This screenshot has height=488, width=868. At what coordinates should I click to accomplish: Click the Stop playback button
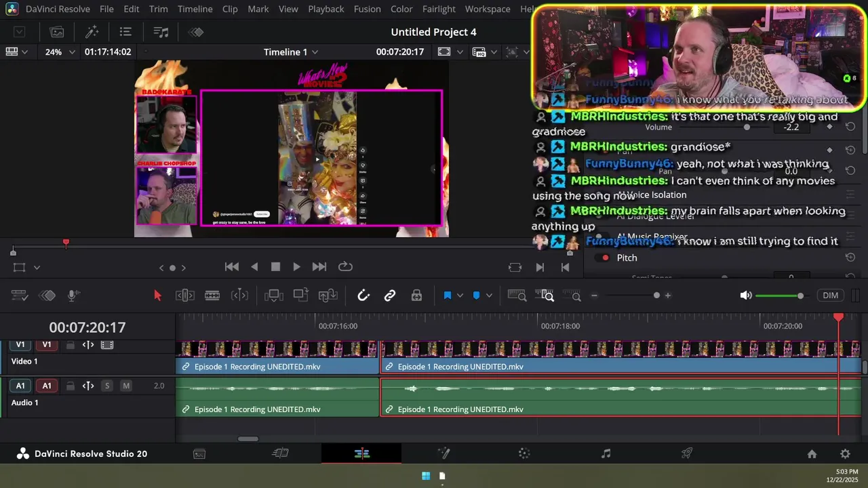point(275,267)
